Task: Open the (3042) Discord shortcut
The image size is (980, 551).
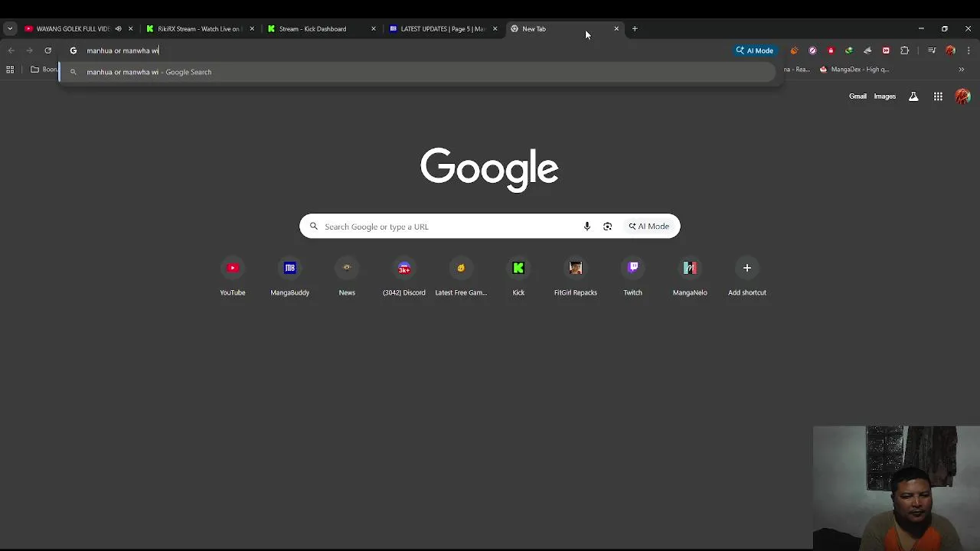Action: pos(404,278)
